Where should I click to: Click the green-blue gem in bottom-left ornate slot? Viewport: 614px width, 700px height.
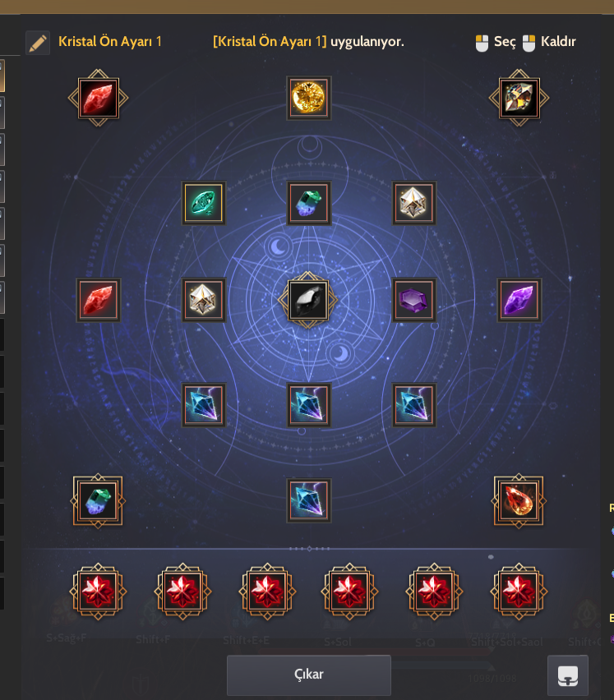pyautogui.click(x=98, y=500)
